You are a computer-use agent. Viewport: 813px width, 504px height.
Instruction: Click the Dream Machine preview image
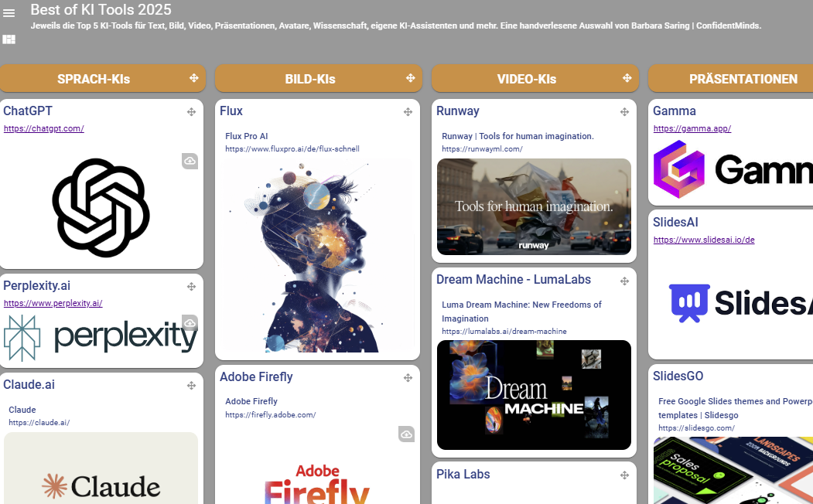click(534, 395)
